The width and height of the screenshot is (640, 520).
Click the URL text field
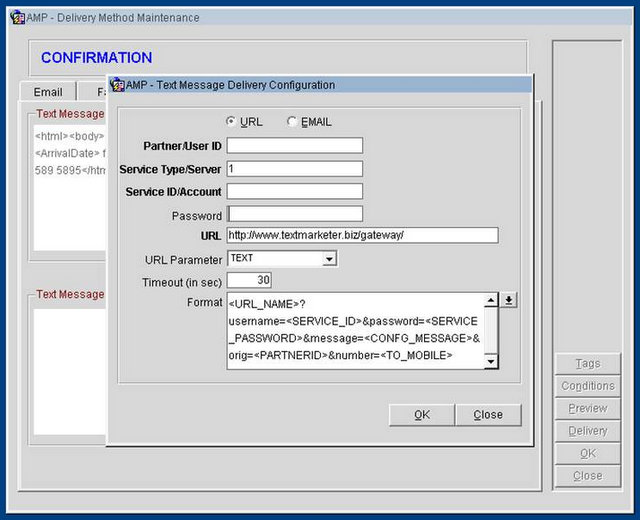pos(361,236)
